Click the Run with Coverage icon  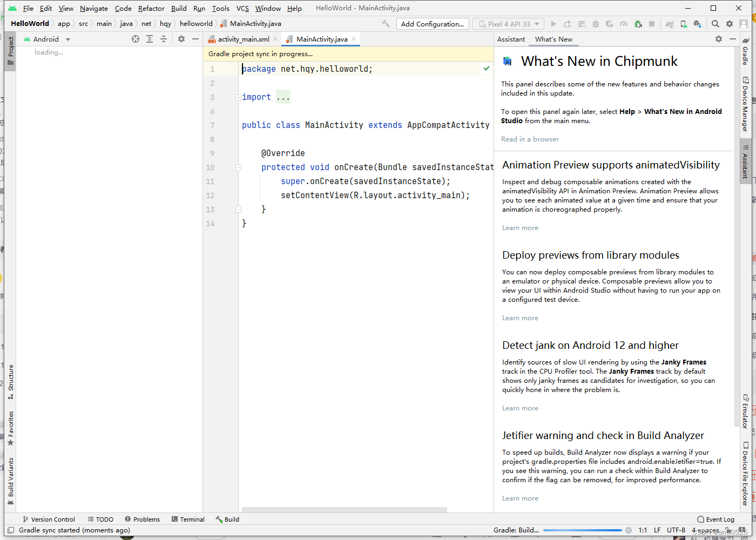(x=610, y=24)
